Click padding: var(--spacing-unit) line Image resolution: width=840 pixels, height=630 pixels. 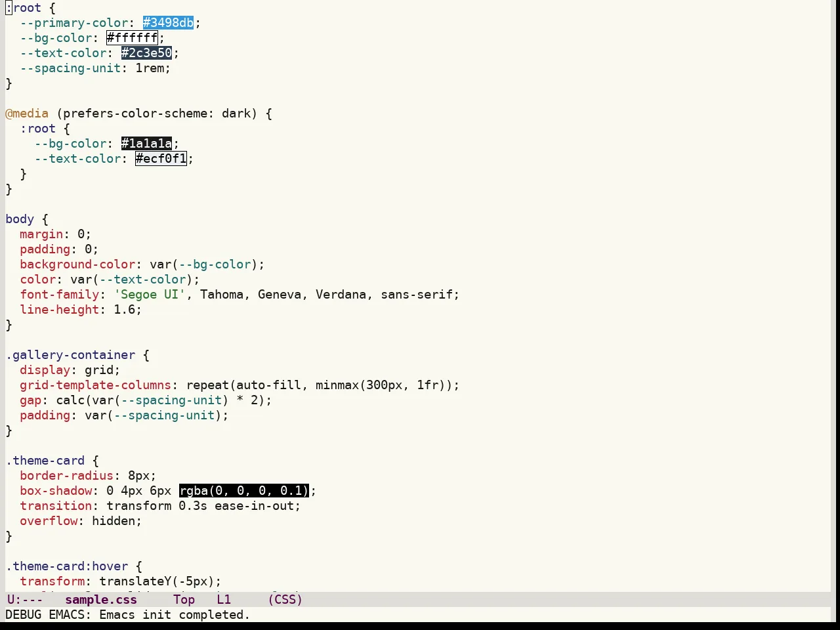124,415
